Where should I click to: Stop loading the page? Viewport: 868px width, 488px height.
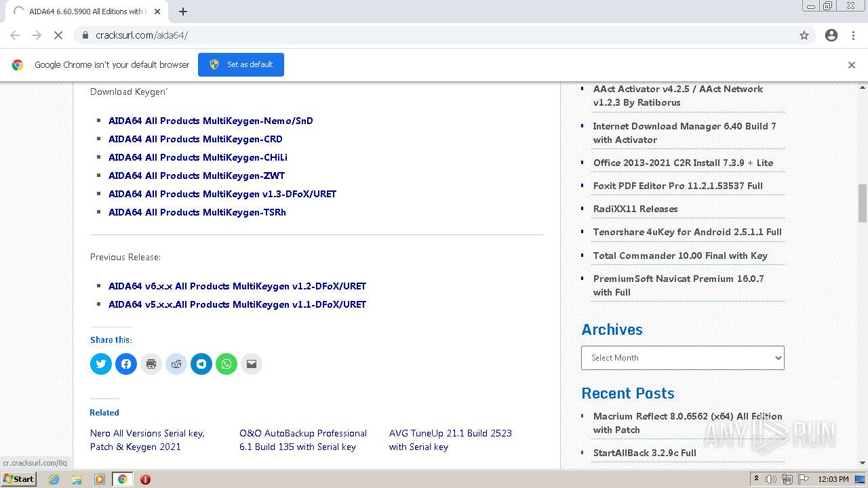point(58,35)
